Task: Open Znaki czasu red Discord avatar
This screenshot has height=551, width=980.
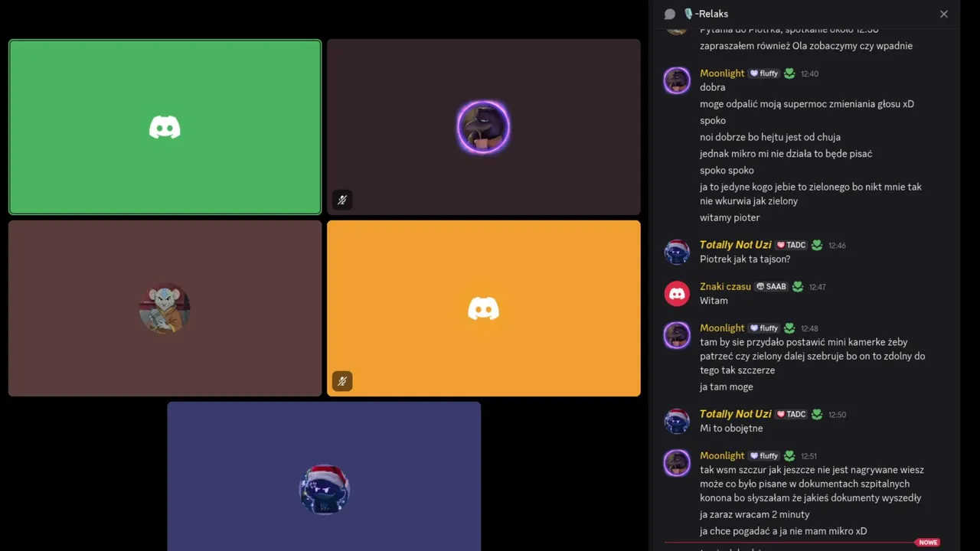Action: tap(677, 293)
